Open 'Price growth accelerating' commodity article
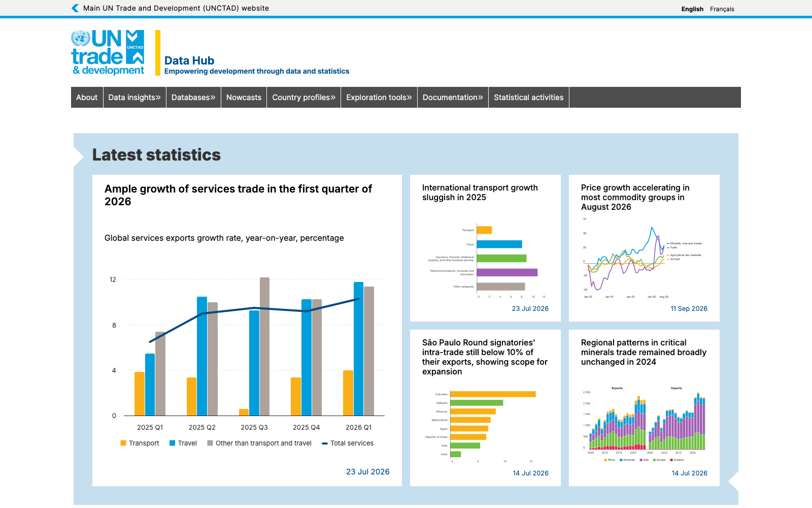The image size is (812, 508). point(635,197)
